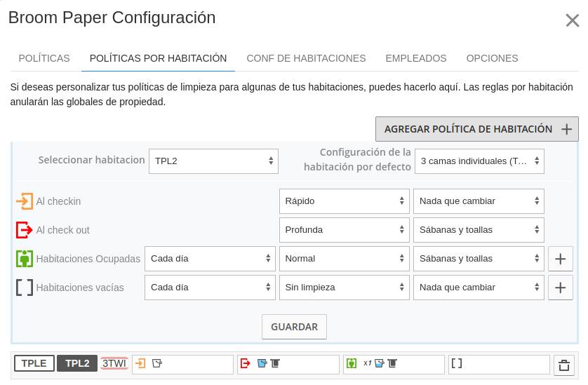
Task: Select the TPLE room tag
Action: click(x=34, y=363)
